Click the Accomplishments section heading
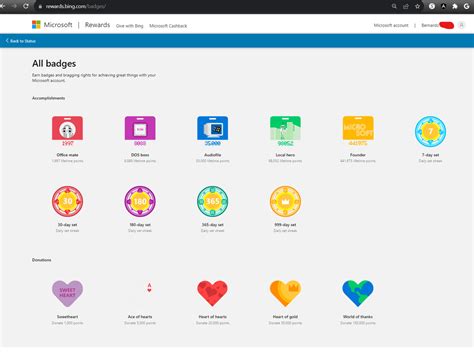Image resolution: width=474 pixels, height=364 pixels. point(49,98)
